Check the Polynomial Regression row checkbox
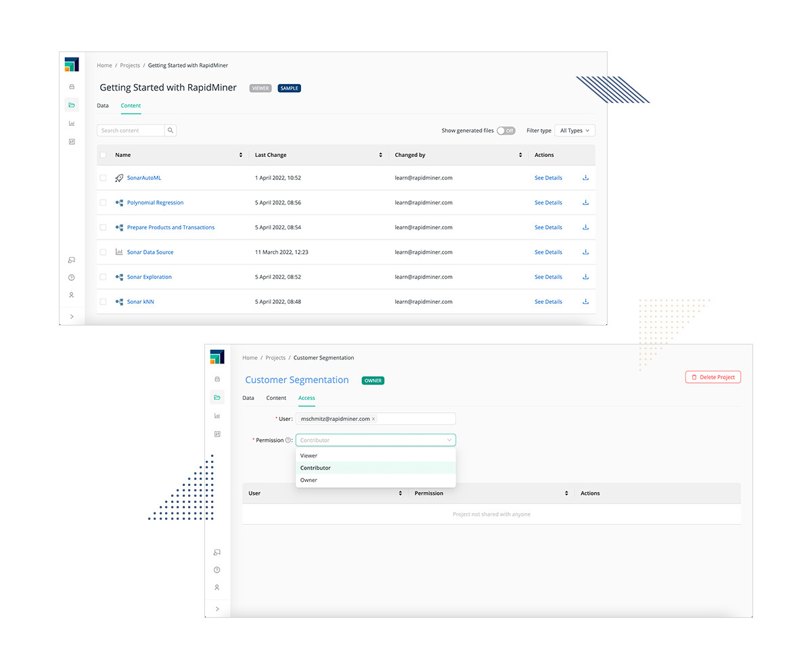This screenshot has width=812, height=670. coord(103,202)
